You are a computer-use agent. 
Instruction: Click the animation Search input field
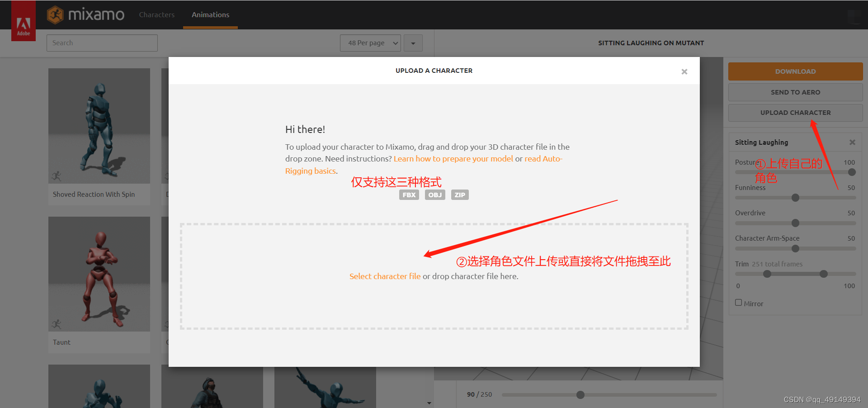point(102,43)
